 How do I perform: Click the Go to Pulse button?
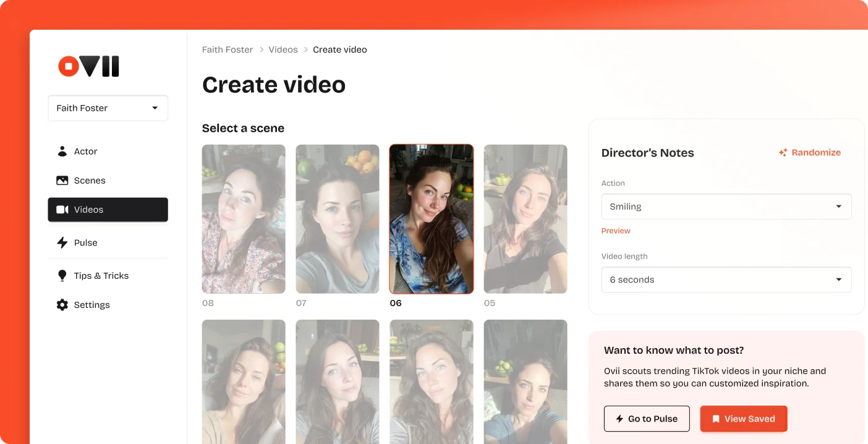tap(647, 419)
